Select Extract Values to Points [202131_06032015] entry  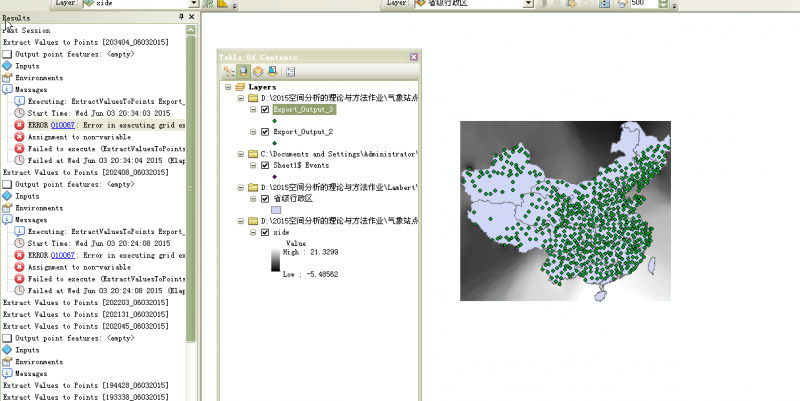tap(86, 314)
